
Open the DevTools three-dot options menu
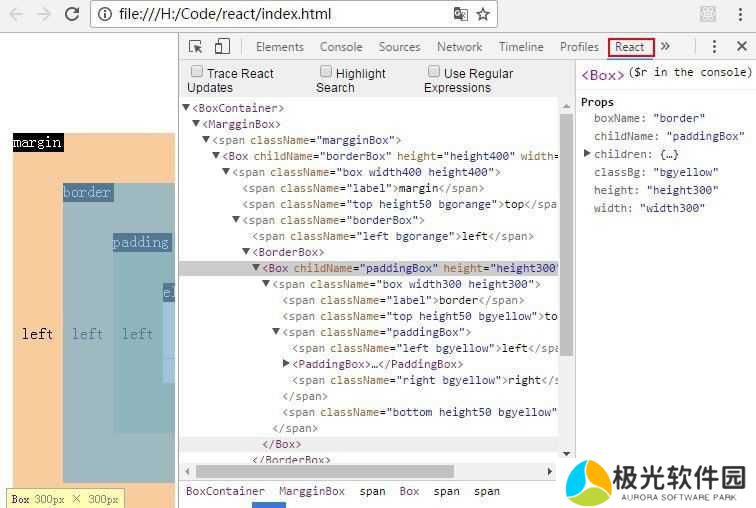(x=714, y=47)
